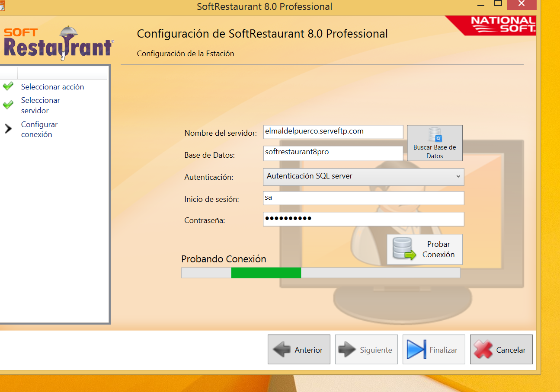
Task: Click the Contraseña password field
Action: [x=363, y=219]
